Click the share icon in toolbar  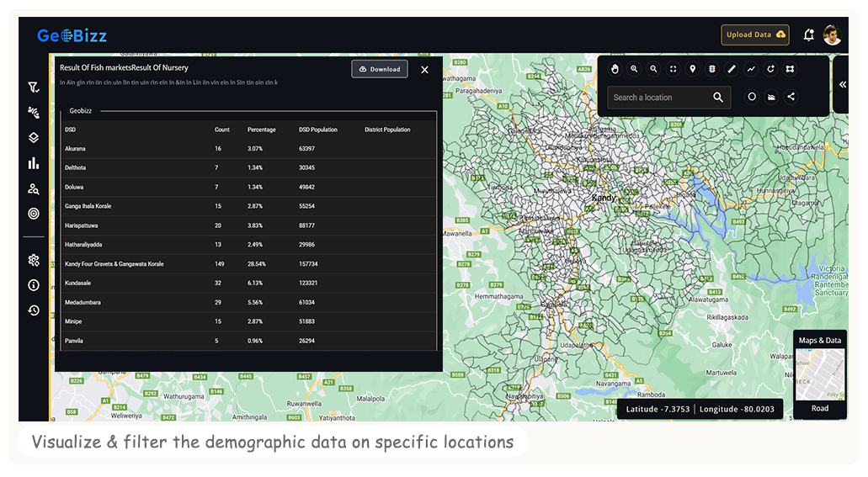coord(791,97)
